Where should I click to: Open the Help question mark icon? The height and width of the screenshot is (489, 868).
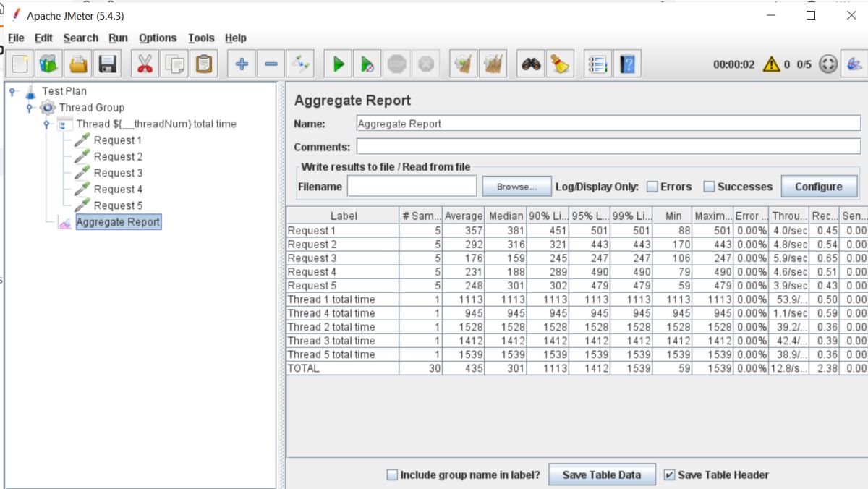click(627, 64)
